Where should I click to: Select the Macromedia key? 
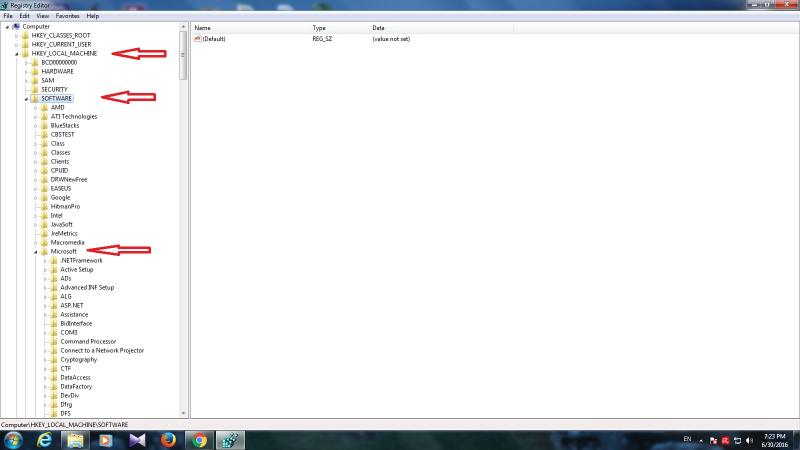pos(67,243)
